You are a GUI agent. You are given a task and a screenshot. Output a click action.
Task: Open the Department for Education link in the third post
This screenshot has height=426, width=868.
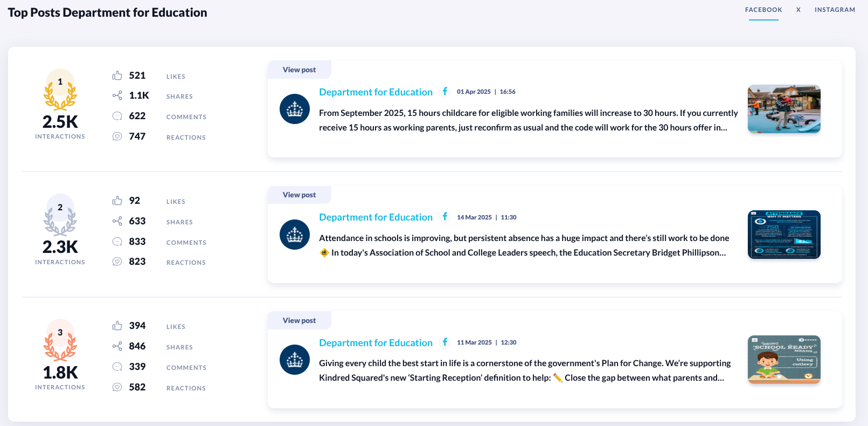(376, 343)
